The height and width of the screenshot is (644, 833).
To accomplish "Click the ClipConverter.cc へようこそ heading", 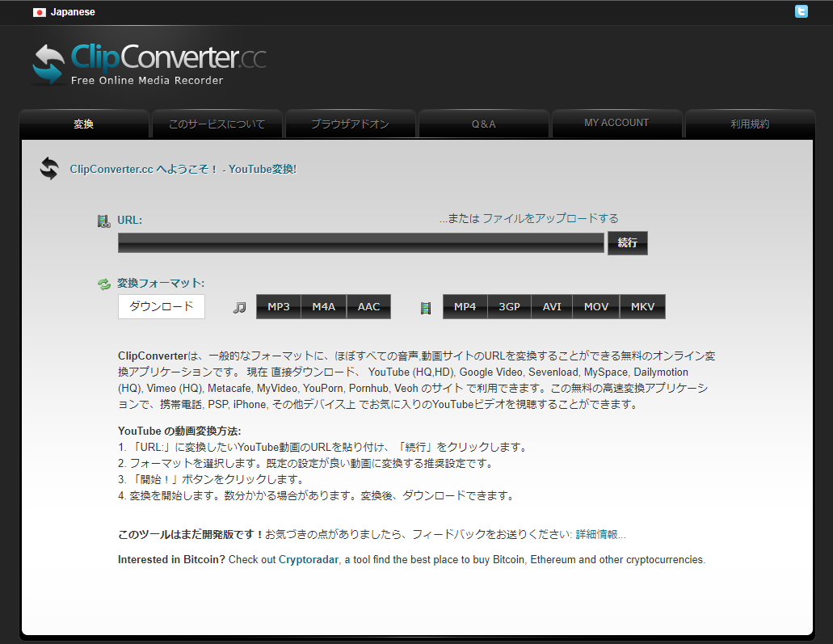I will 183,169.
